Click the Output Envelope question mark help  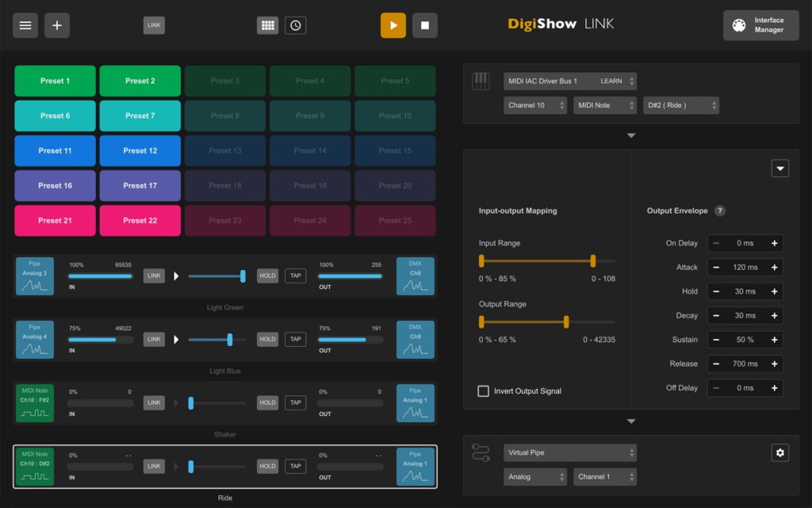coord(720,210)
